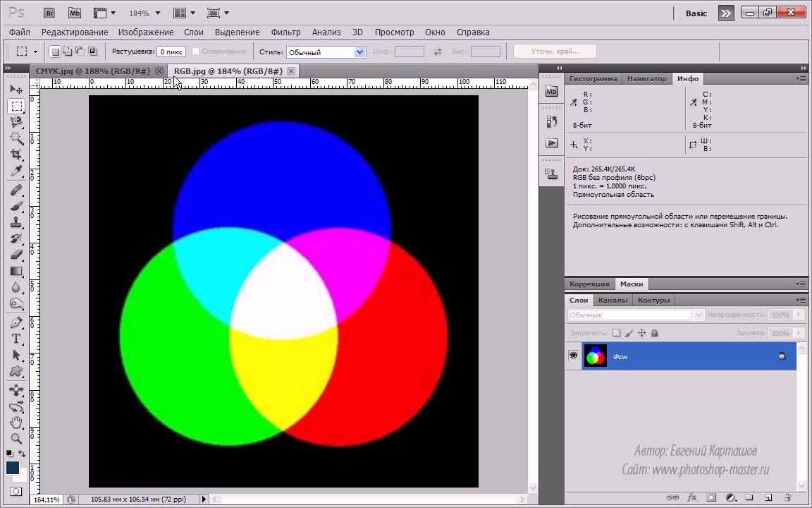Switch to the Каналы tab
Image resolution: width=812 pixels, height=508 pixels.
click(613, 300)
